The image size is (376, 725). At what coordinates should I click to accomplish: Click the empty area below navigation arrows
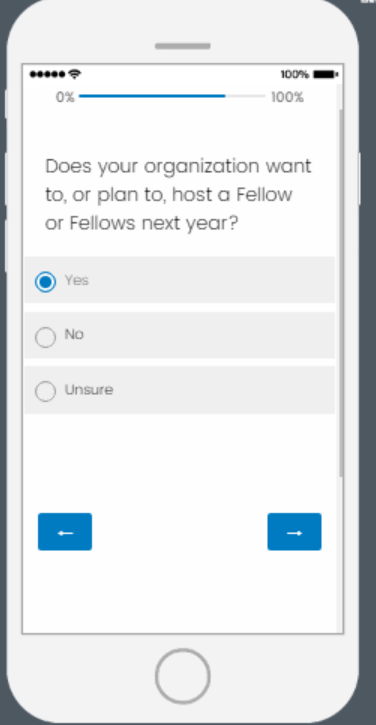point(179,592)
